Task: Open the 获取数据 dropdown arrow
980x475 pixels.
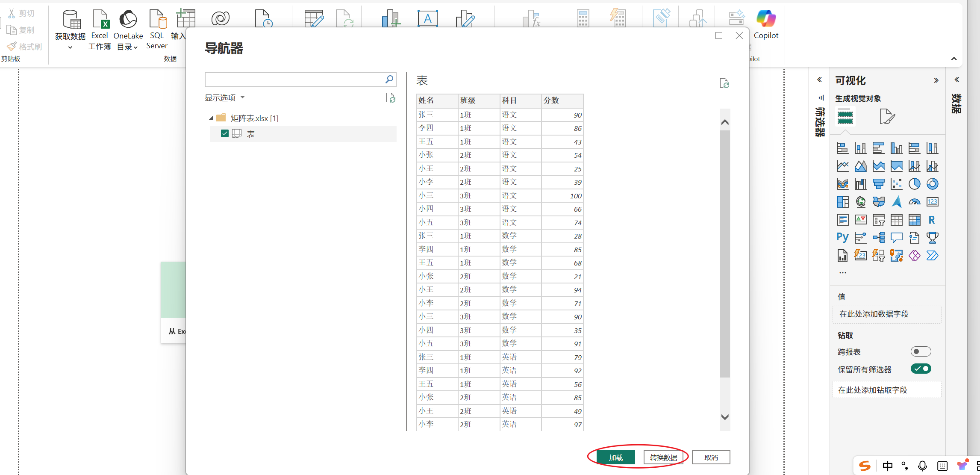Action: pyautogui.click(x=70, y=47)
